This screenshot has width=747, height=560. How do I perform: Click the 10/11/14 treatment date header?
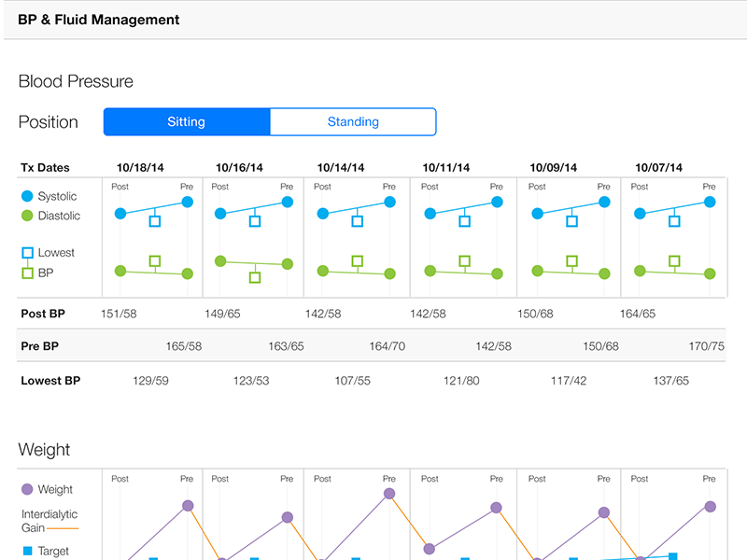[x=446, y=168]
